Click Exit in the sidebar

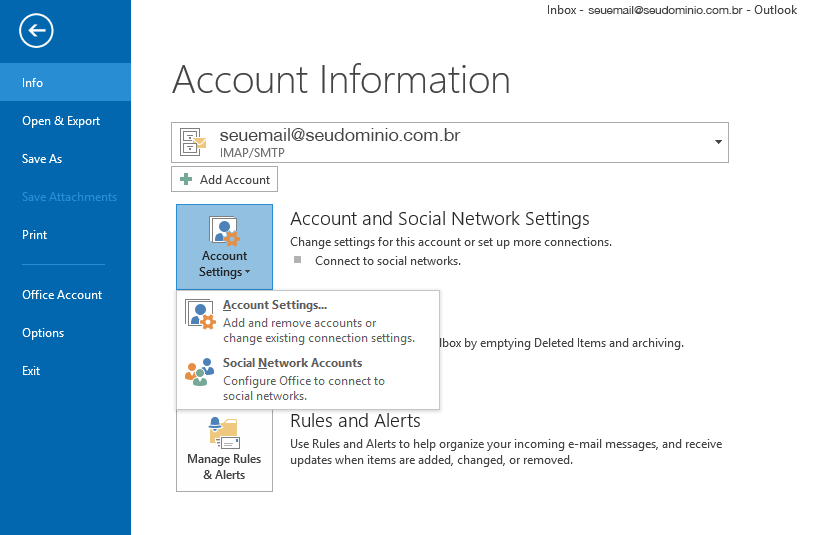pos(31,371)
